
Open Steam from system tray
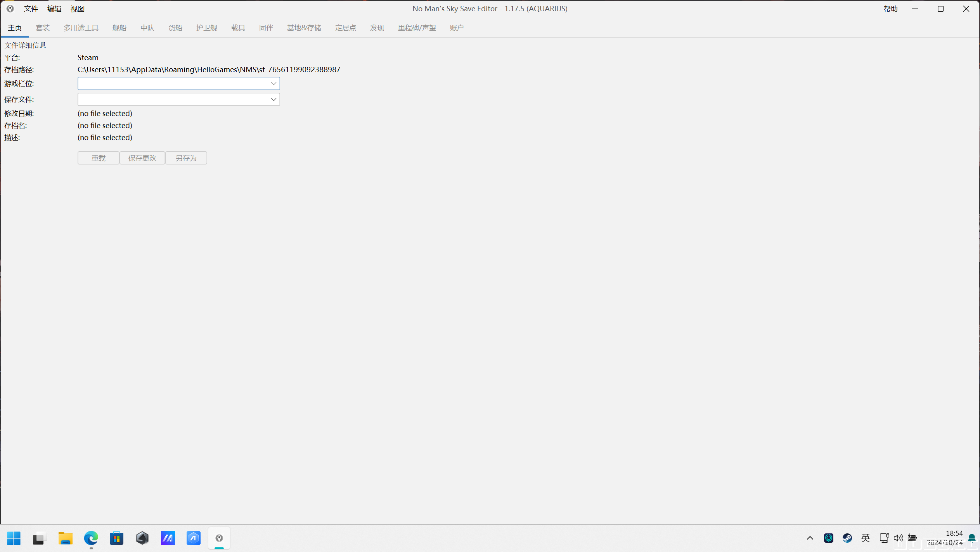click(847, 538)
